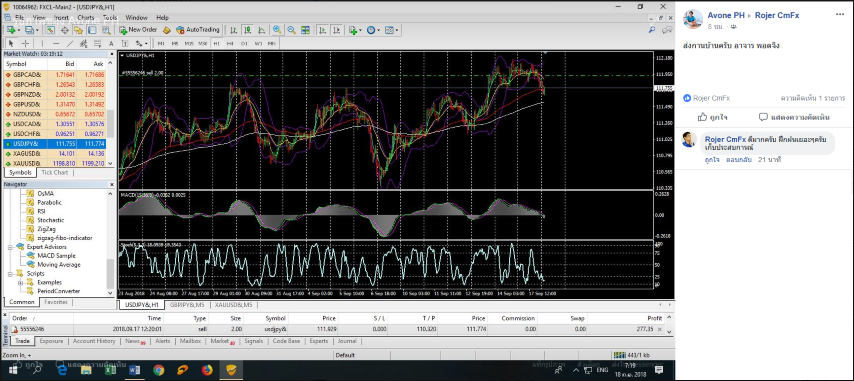Switch timeframe to M1

tap(161, 44)
